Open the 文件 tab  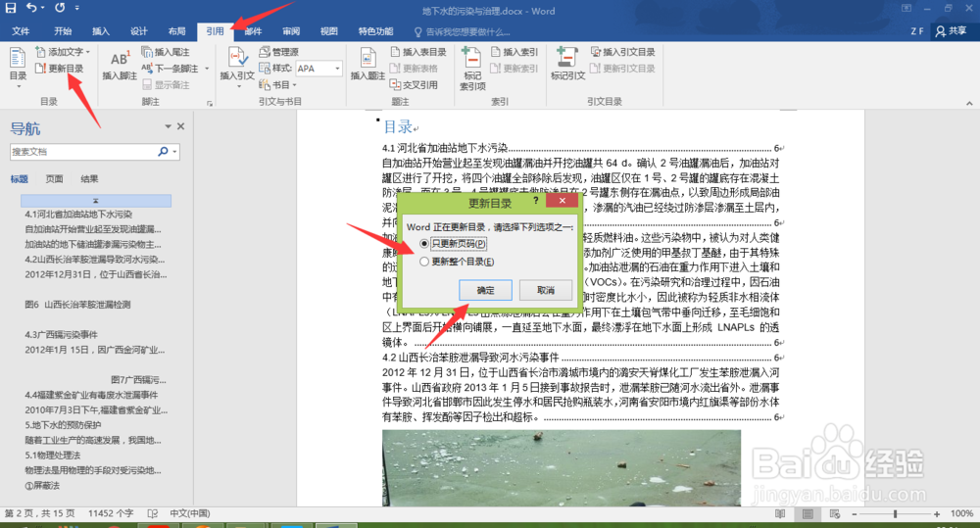(x=21, y=31)
